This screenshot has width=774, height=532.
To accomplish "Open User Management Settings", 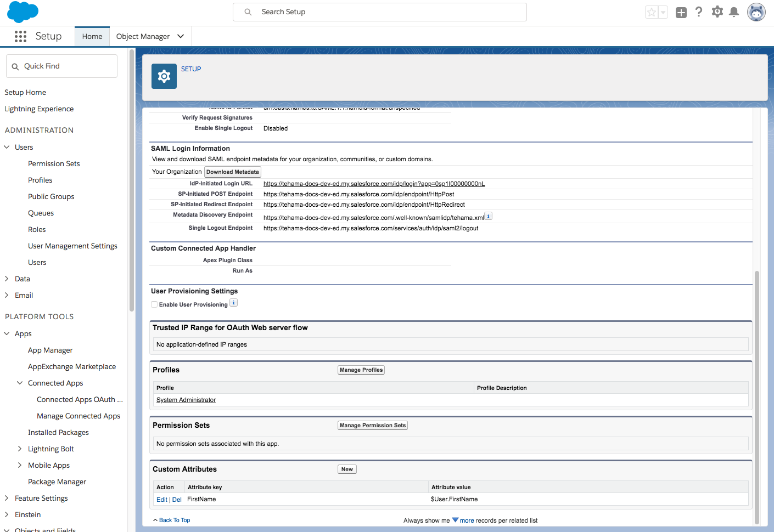I will [x=72, y=246].
